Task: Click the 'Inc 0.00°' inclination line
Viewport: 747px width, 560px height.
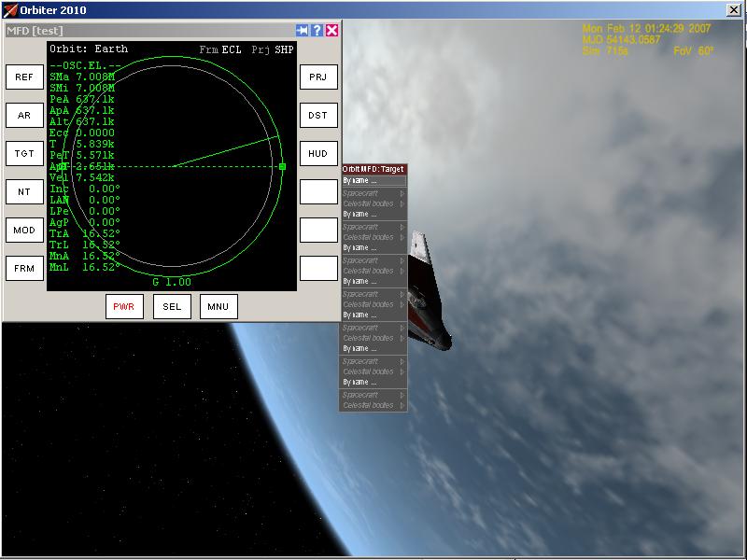Action: pyautogui.click(x=85, y=189)
